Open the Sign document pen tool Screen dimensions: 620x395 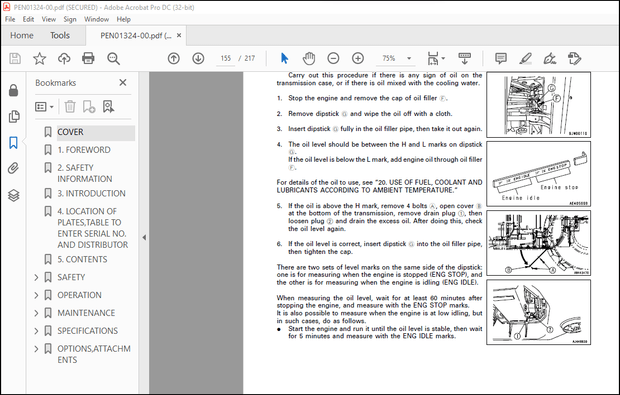(550, 59)
